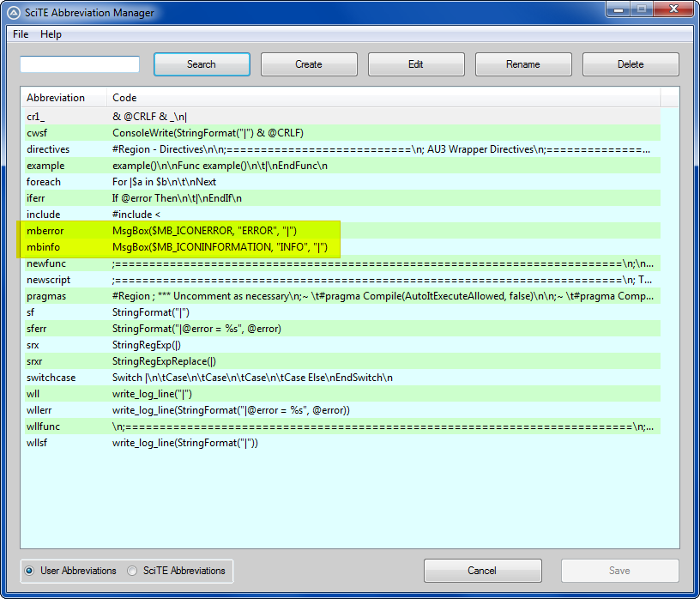
Task: Select the wllsf abbreviation row
Action: [341, 443]
